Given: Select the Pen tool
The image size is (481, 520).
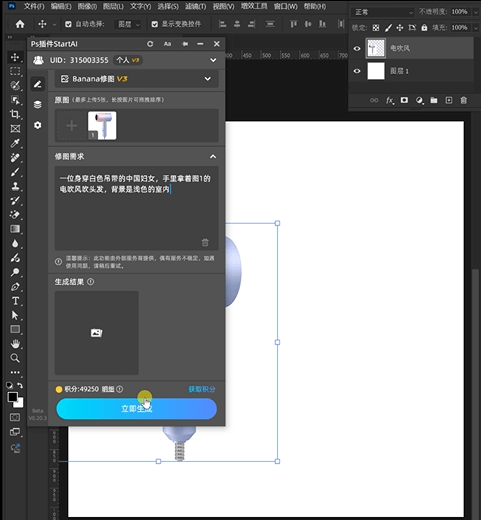Looking at the screenshot, I should pyautogui.click(x=15, y=287).
